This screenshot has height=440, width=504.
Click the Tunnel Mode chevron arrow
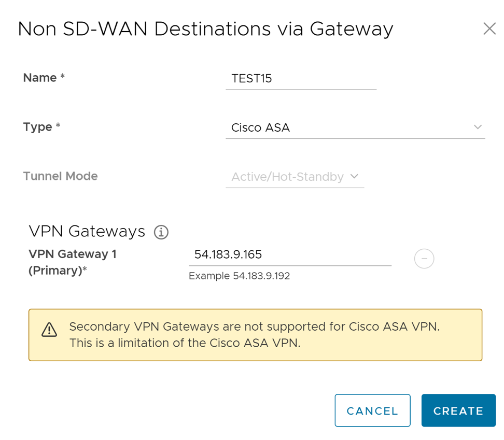(x=355, y=177)
